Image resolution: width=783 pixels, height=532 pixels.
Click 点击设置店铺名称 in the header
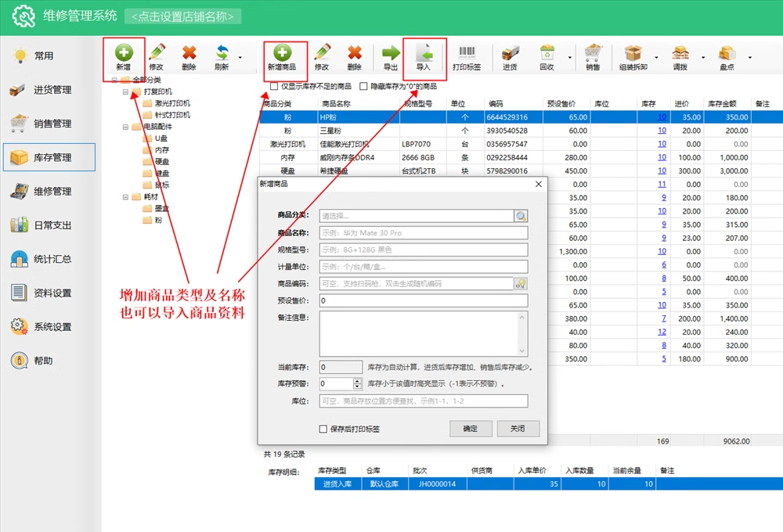pos(182,16)
